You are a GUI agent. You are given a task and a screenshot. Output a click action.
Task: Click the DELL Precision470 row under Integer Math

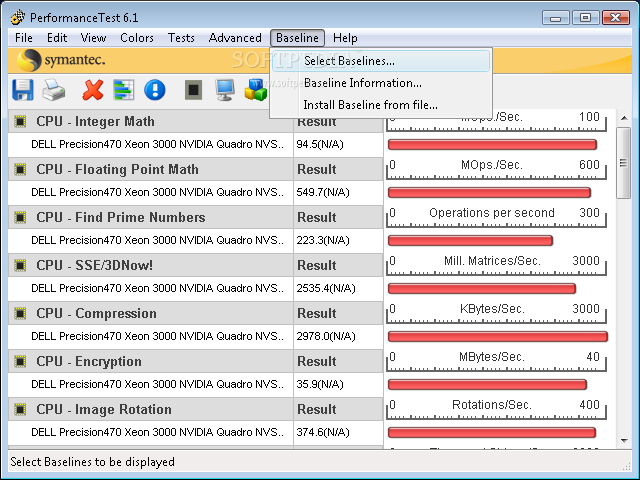click(151, 144)
